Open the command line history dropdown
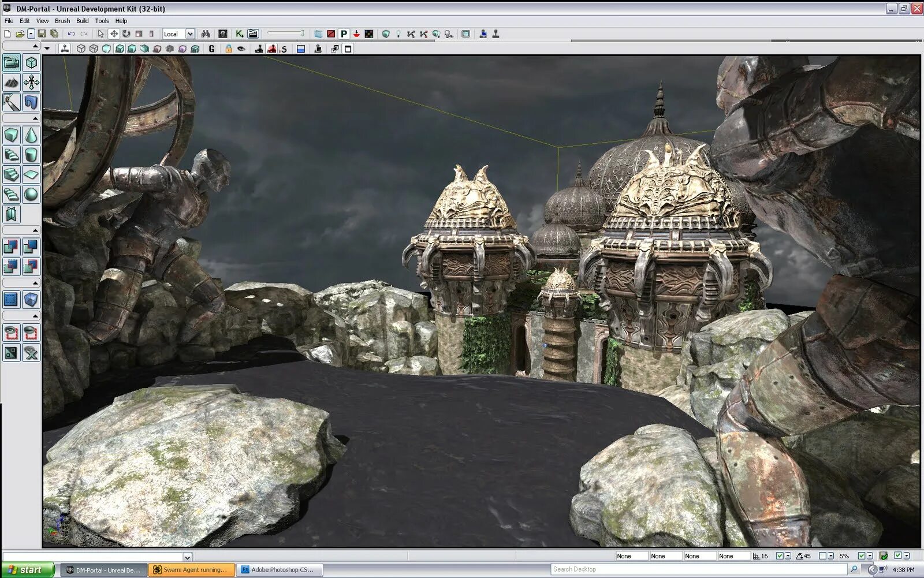The height and width of the screenshot is (578, 924). point(187,557)
